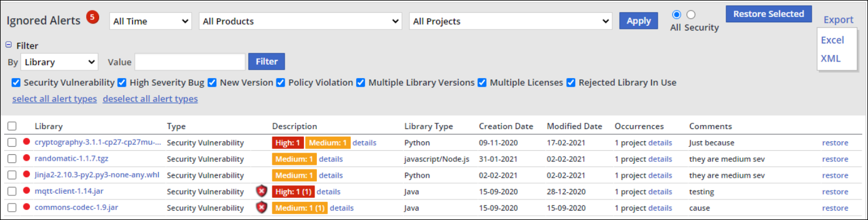
Task: Select the Security radio button
Action: (x=691, y=15)
